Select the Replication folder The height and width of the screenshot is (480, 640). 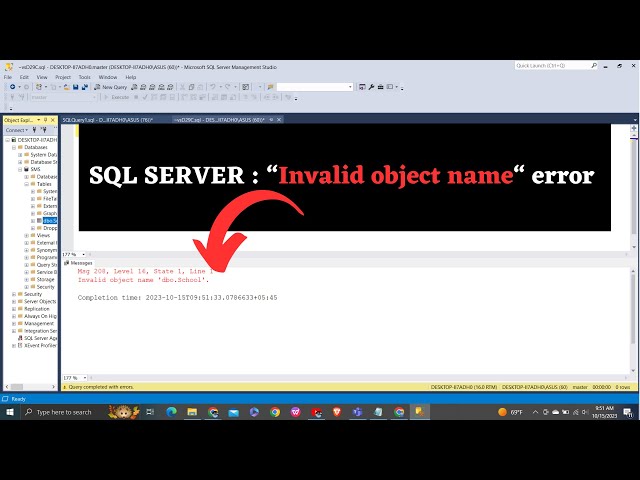pos(37,309)
